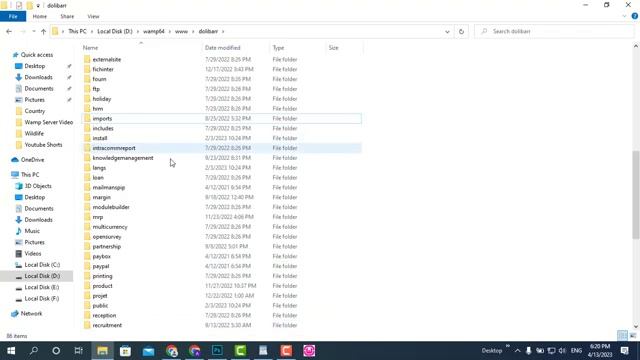Expand the address bar history dropdown

[x=447, y=31]
